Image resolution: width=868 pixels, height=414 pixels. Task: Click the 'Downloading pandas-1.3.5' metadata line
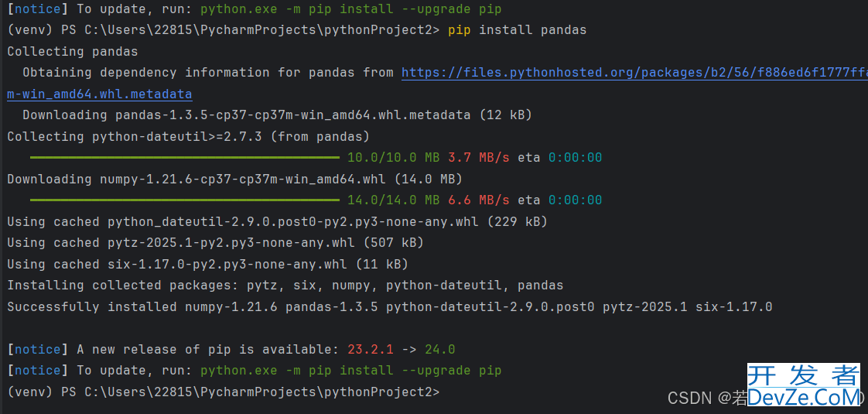coord(277,115)
